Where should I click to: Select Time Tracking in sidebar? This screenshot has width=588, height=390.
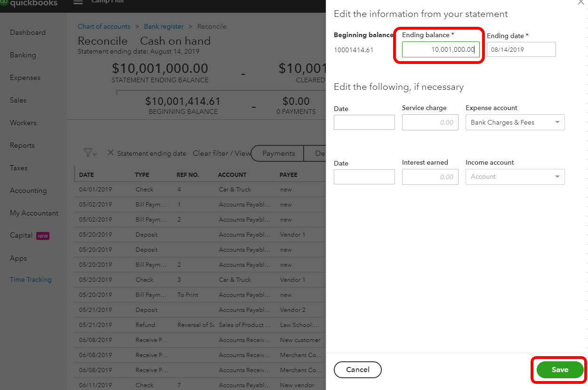pyautogui.click(x=31, y=279)
